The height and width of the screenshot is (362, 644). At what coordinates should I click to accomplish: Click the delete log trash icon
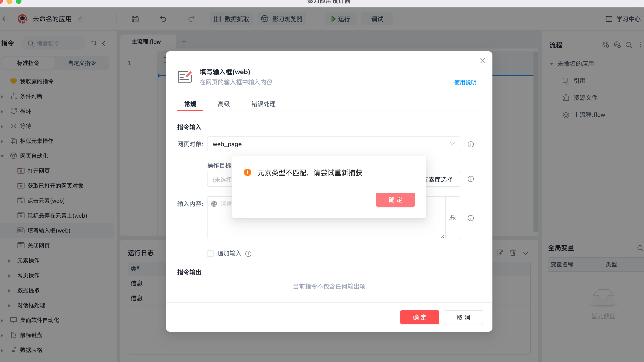[x=512, y=253]
